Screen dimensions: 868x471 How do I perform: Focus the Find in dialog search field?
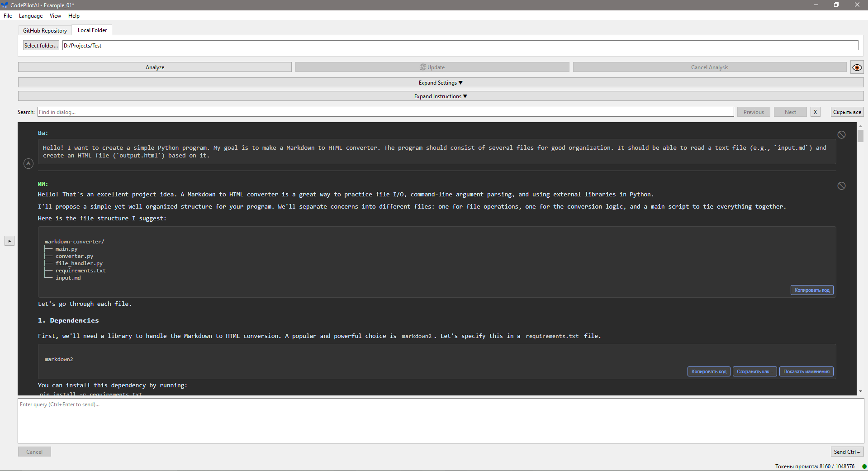coord(386,112)
